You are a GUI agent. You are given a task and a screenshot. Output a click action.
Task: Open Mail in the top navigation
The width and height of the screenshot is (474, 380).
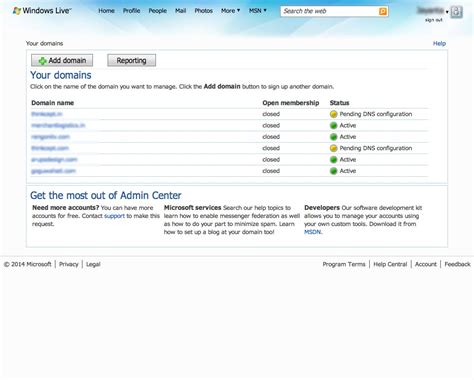(180, 11)
